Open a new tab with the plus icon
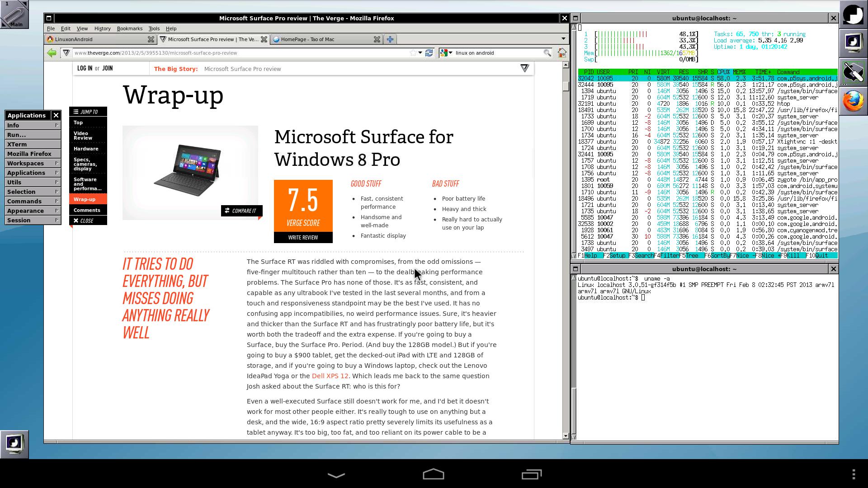The height and width of the screenshot is (488, 868). point(390,39)
